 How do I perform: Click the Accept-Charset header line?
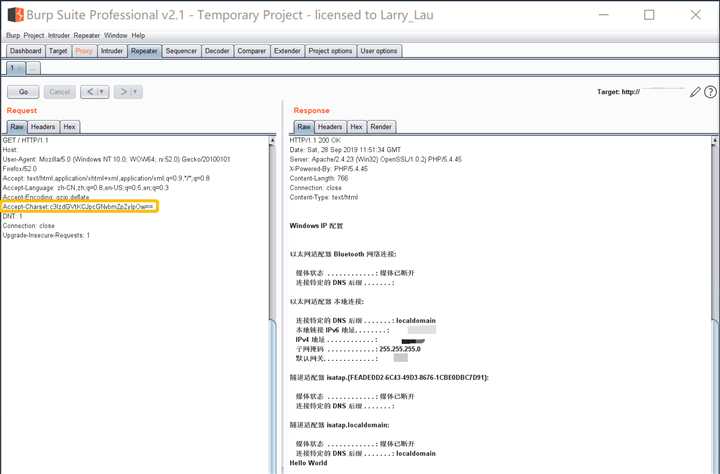79,207
